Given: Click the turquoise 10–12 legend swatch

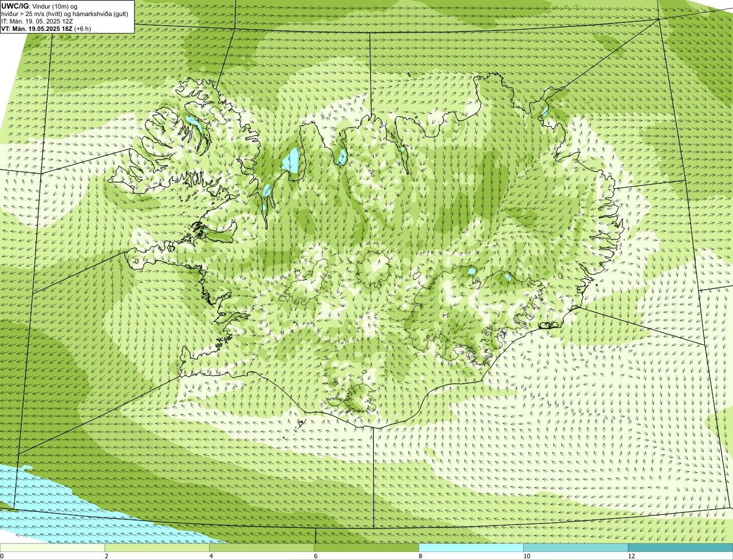Looking at the screenshot, I should click(576, 547).
